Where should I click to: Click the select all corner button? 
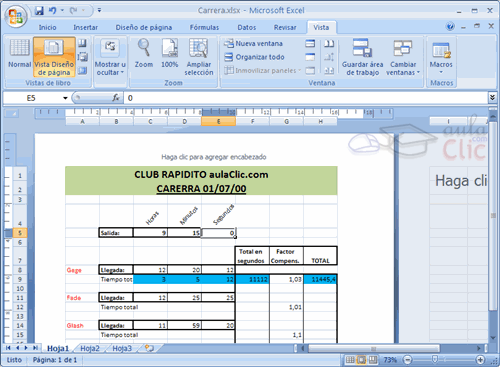tap(12, 114)
